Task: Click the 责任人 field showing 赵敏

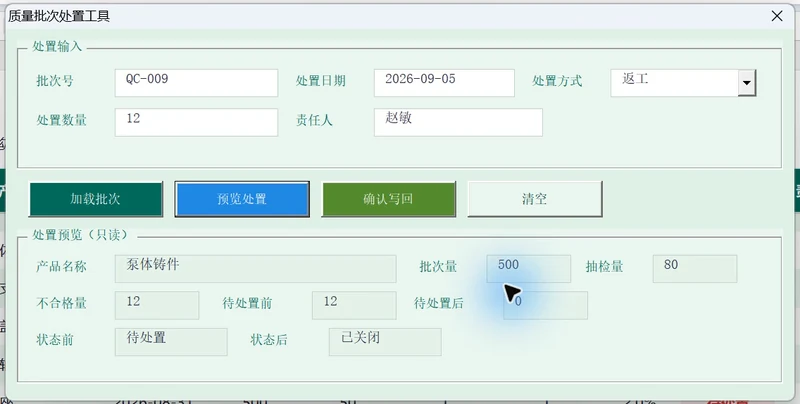Action: pyautogui.click(x=458, y=122)
